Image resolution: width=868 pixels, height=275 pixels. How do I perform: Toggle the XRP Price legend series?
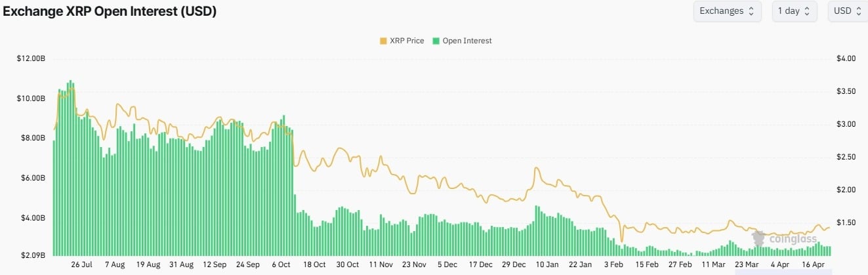coord(406,41)
